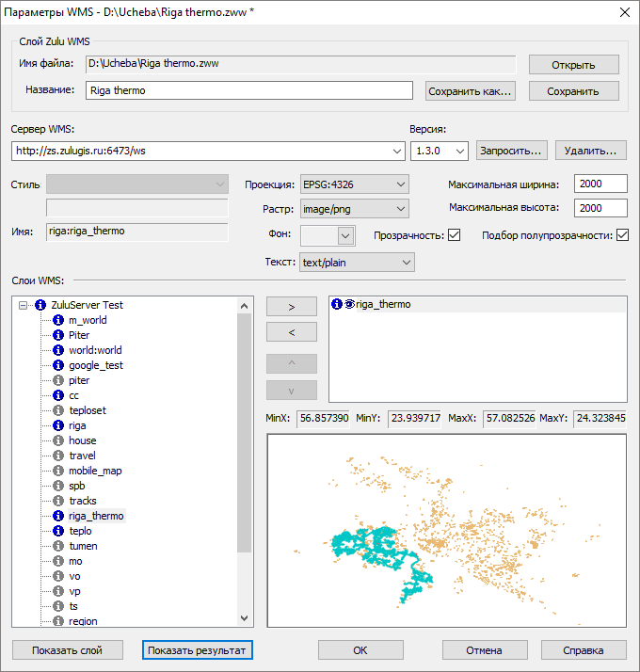Click the info icon beside the tumen layer
Screen dimensions: 640x672
57,546
